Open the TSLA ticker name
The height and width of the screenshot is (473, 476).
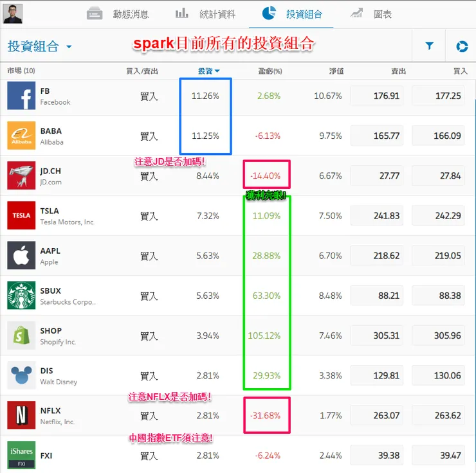[x=50, y=211]
